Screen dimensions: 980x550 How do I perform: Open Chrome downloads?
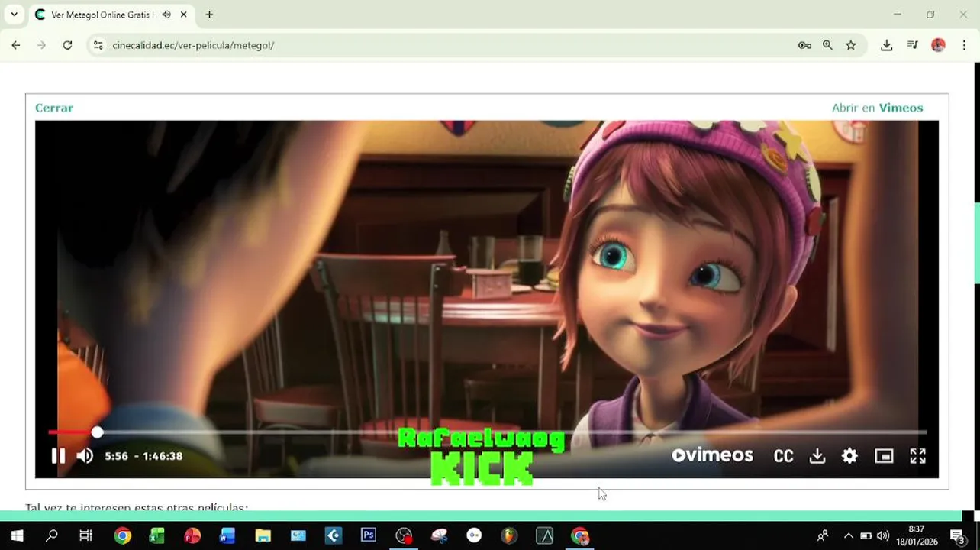click(x=886, y=45)
